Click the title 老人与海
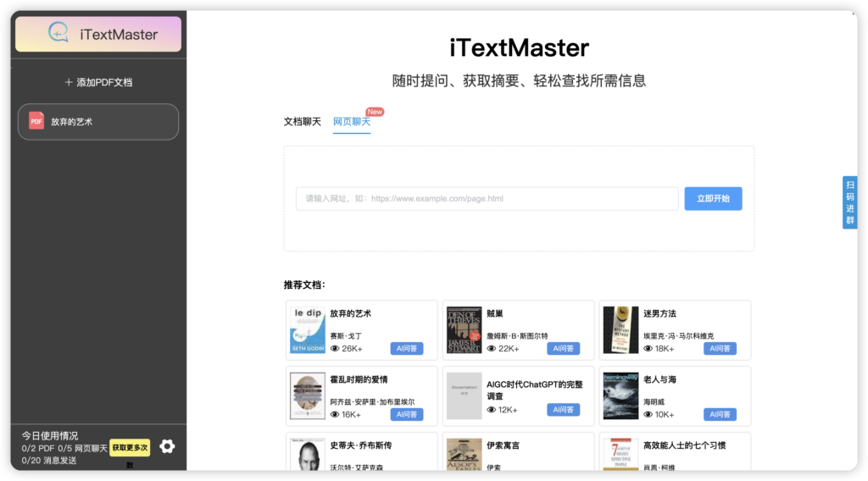 point(659,379)
